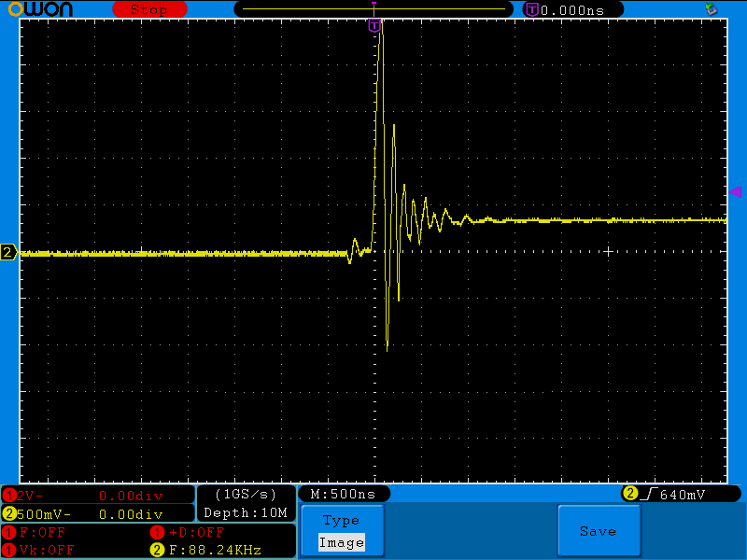Select the Image type value
This screenshot has width=747, height=560.
coord(341,542)
